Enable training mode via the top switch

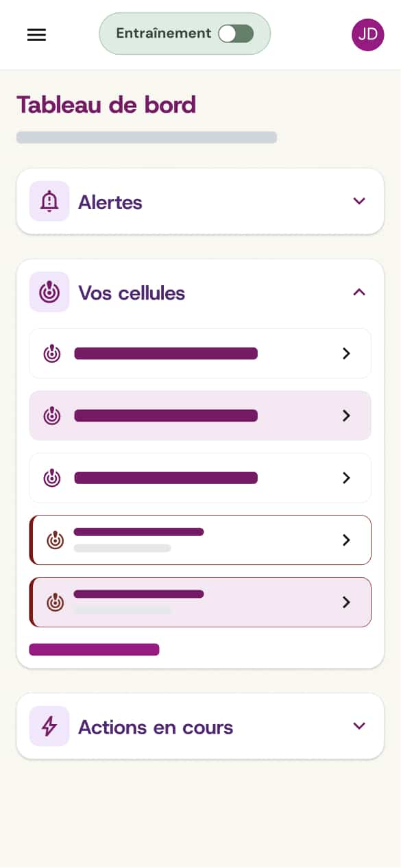(236, 33)
